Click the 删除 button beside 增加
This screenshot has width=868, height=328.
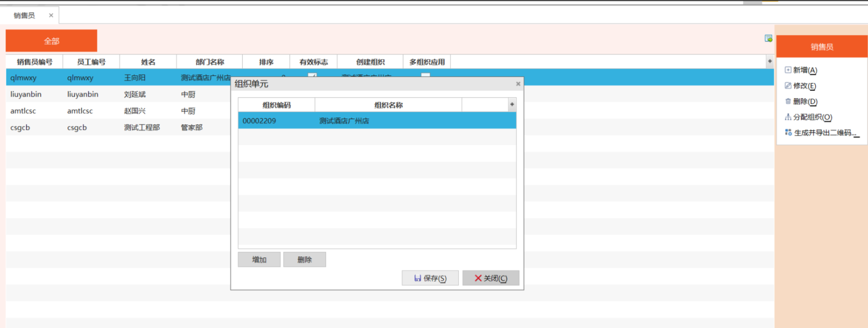304,260
